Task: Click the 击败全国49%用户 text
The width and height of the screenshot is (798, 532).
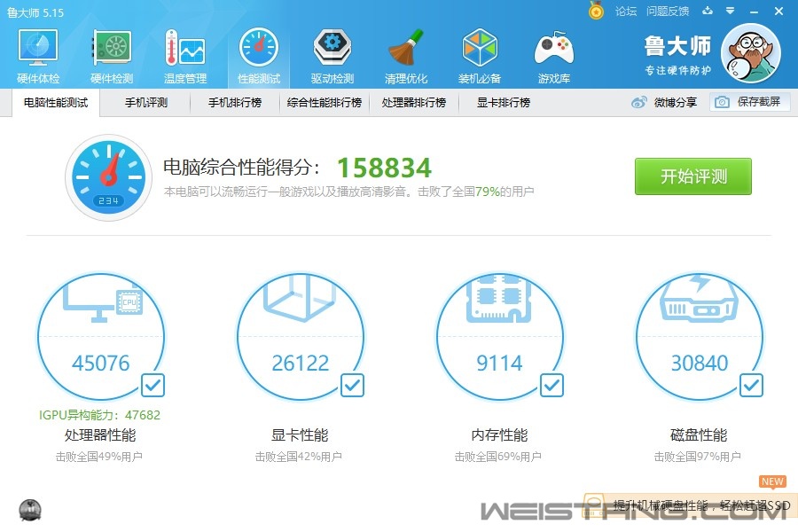Action: 98,457
